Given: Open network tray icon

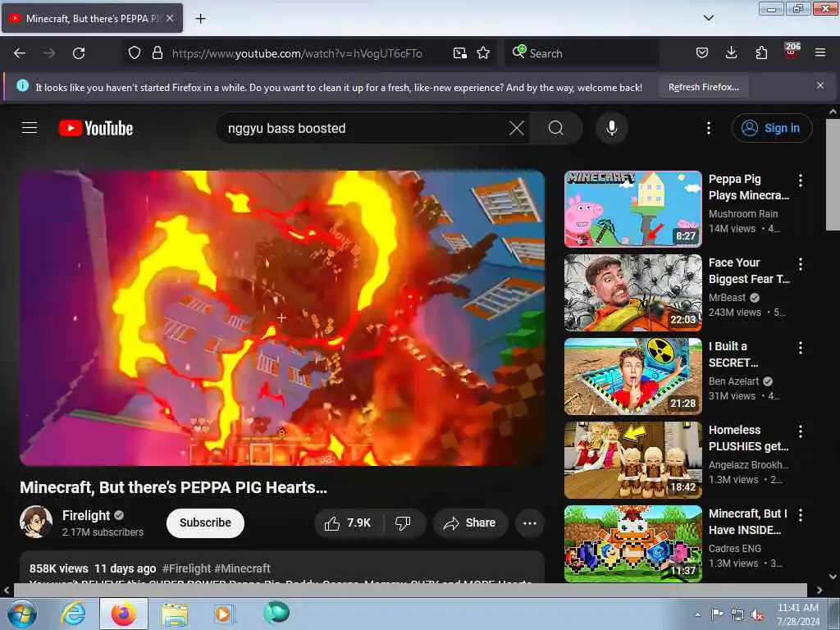Looking at the screenshot, I should coord(737,615).
